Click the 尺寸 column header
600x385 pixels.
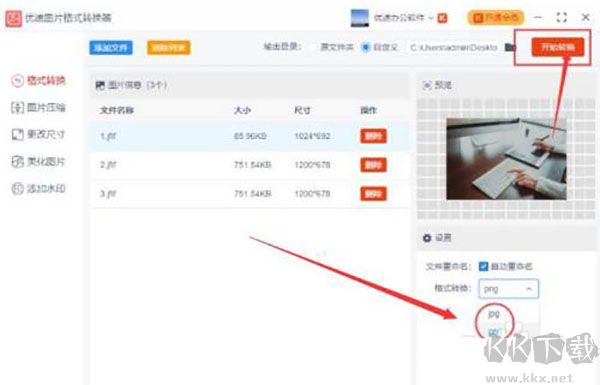tap(302, 110)
